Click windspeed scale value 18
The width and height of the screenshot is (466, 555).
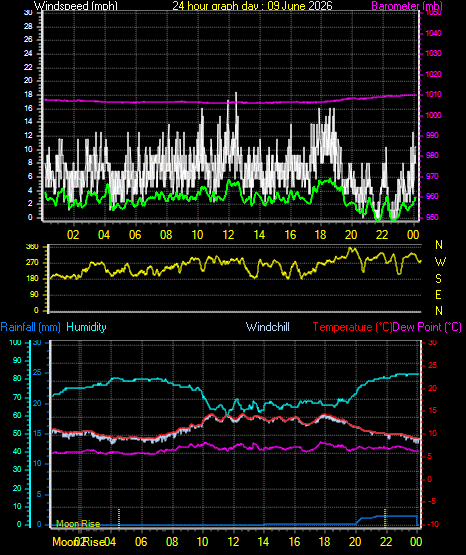[x=28, y=95]
